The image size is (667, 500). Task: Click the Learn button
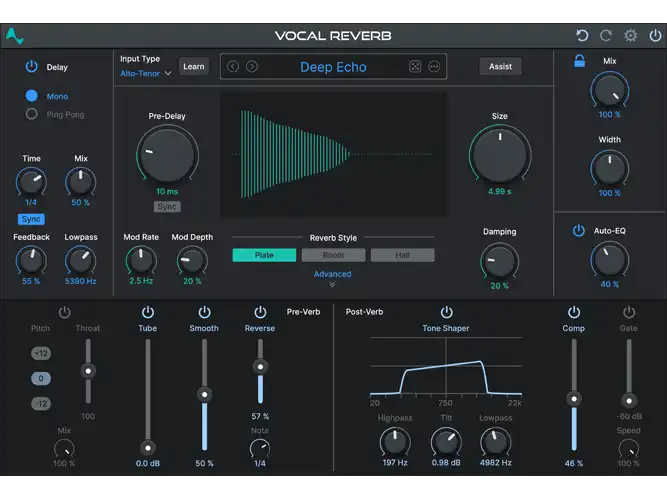194,66
